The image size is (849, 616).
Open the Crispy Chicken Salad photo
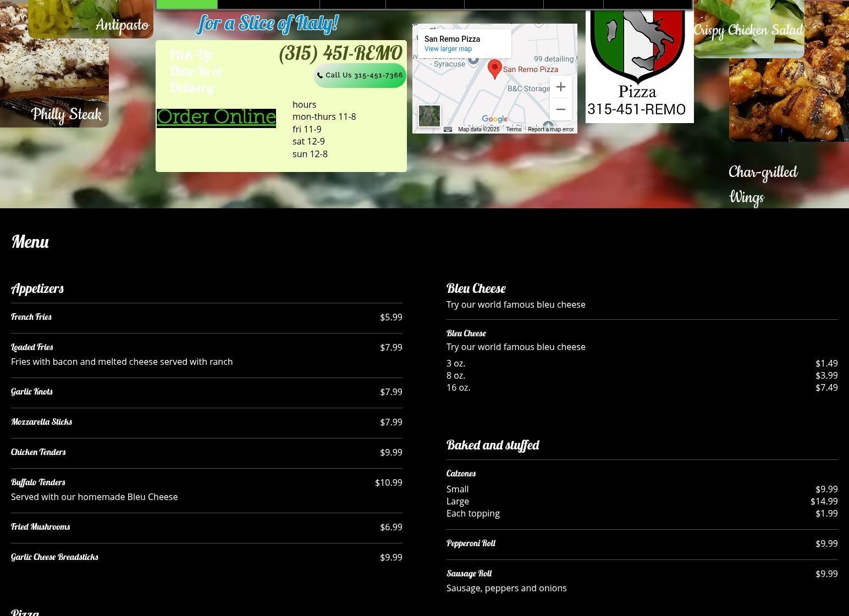[749, 29]
